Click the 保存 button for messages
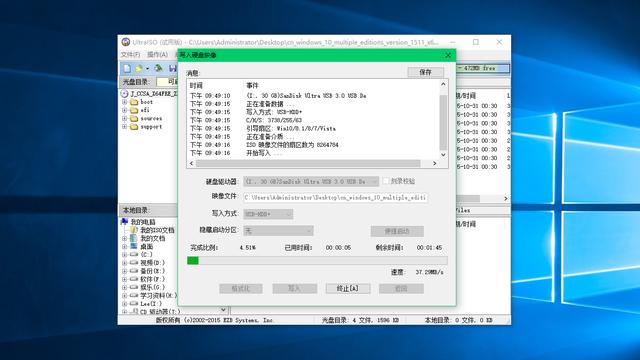Viewport: 640px width, 360px height. (425, 72)
